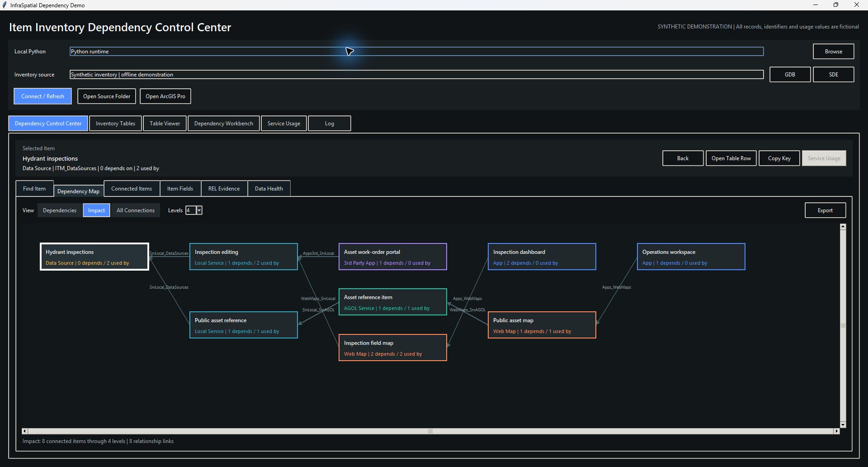Click the vertical scrollbar up arrow

843,227
